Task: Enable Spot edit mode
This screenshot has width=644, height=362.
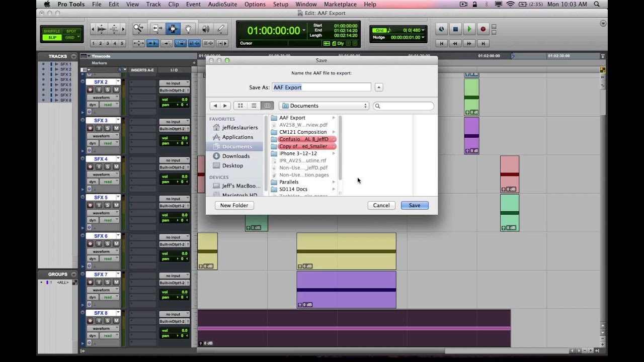Action: [x=71, y=31]
